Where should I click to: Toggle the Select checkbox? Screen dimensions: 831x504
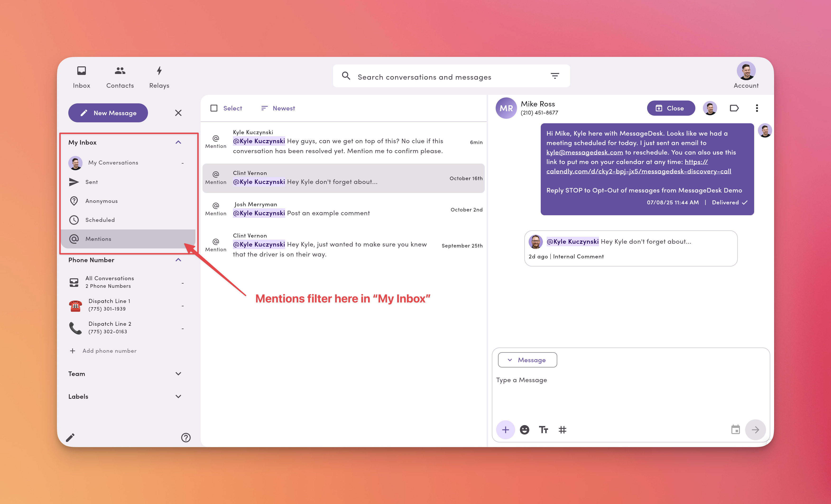point(214,108)
